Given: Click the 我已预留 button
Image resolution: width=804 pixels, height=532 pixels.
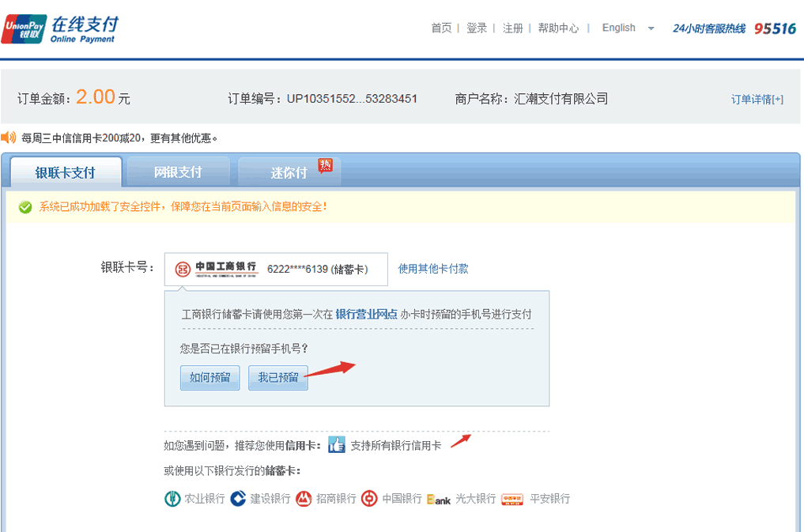Looking at the screenshot, I should [278, 378].
